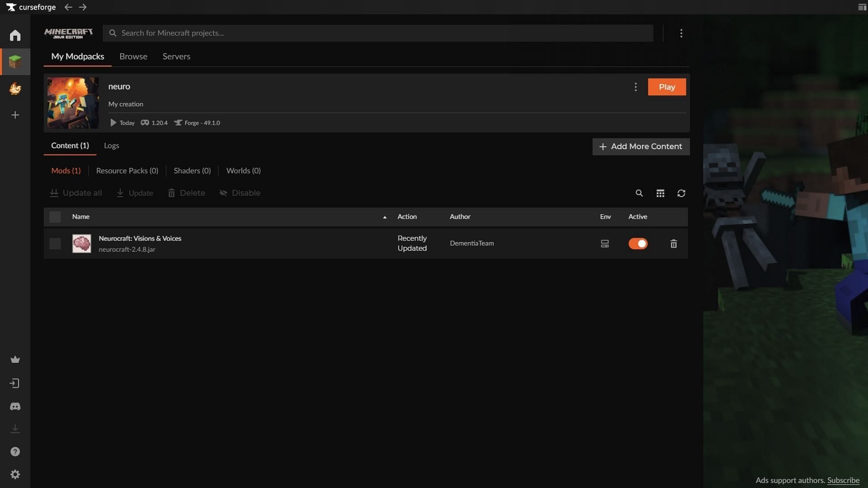Click the grid view icon
868x488 pixels.
coord(660,192)
